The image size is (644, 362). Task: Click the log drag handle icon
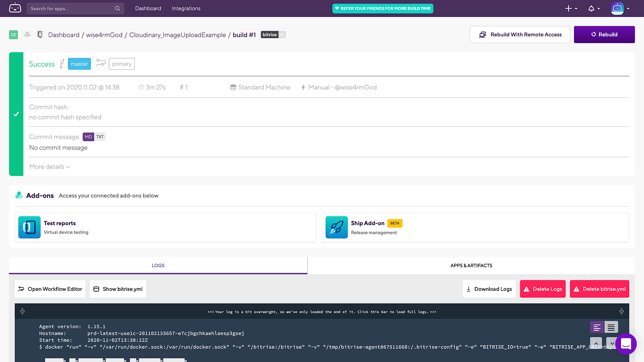tap(23, 311)
